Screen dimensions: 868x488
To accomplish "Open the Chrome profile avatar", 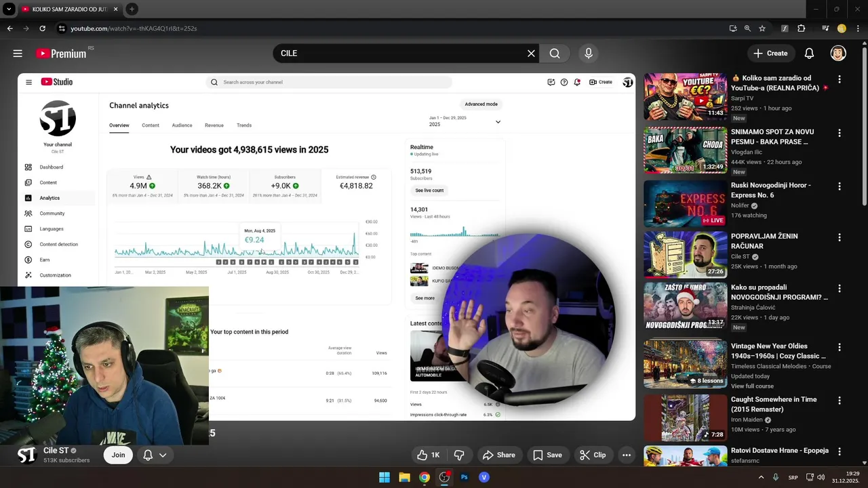I will tap(842, 28).
